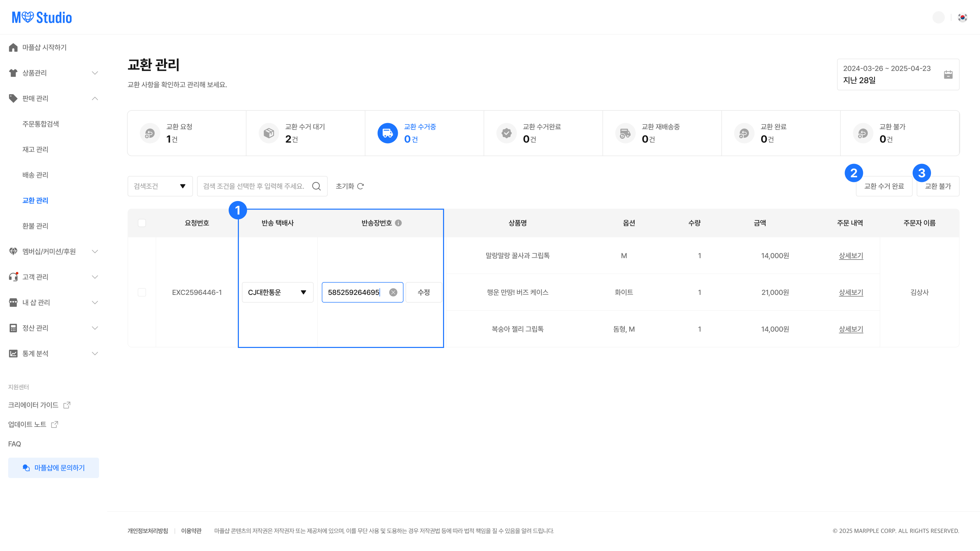Click the calendar icon in date range
Viewport: 980px width, 551px height.
pos(948,74)
